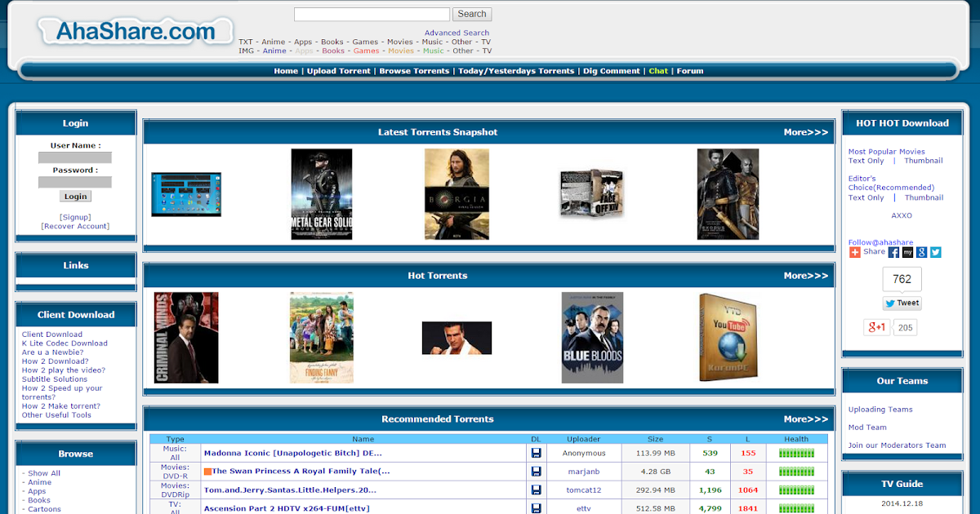Open Advanced Search
This screenshot has height=514, width=980.
pos(457,33)
